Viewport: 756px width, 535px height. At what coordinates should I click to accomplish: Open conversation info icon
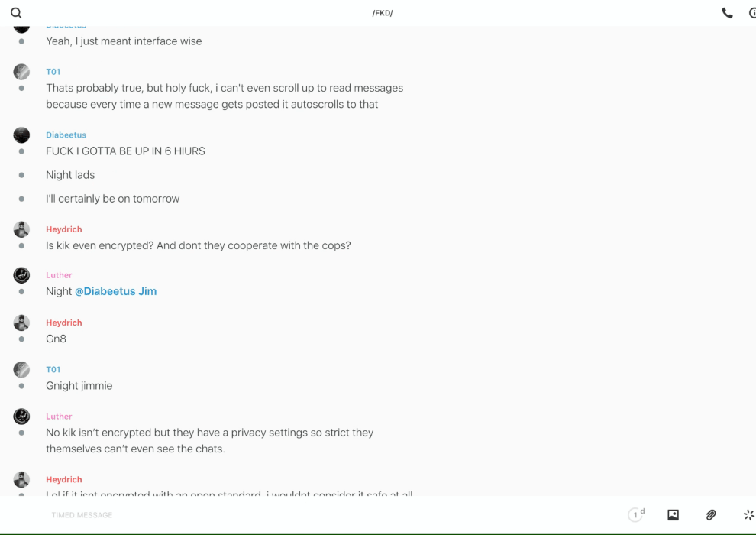(751, 13)
